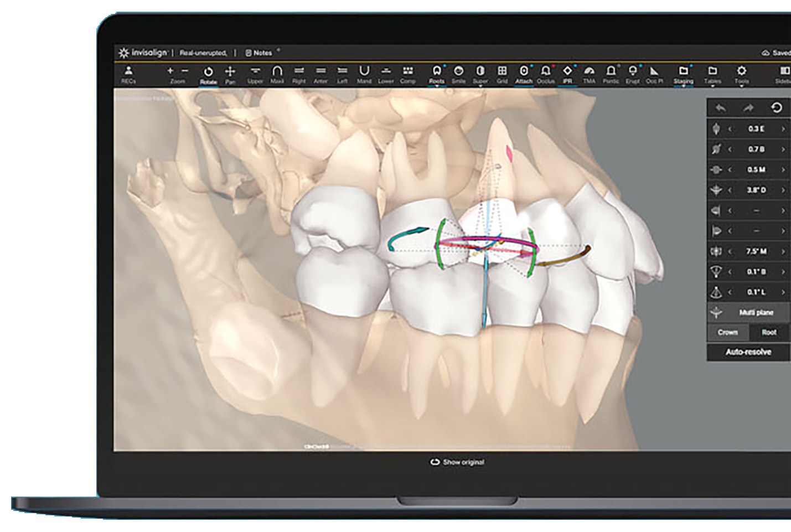Open the Occ Pl tool
Screen dimensions: 791x532
[x=654, y=75]
